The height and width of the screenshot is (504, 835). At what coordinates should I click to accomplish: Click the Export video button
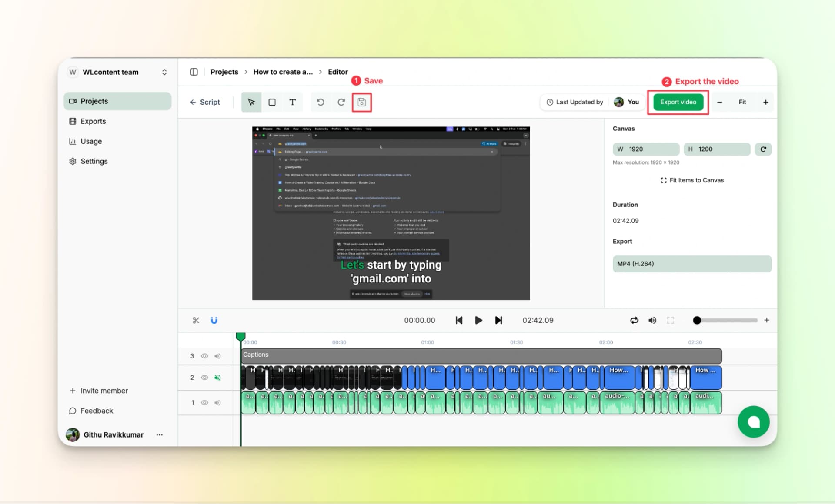coord(678,102)
